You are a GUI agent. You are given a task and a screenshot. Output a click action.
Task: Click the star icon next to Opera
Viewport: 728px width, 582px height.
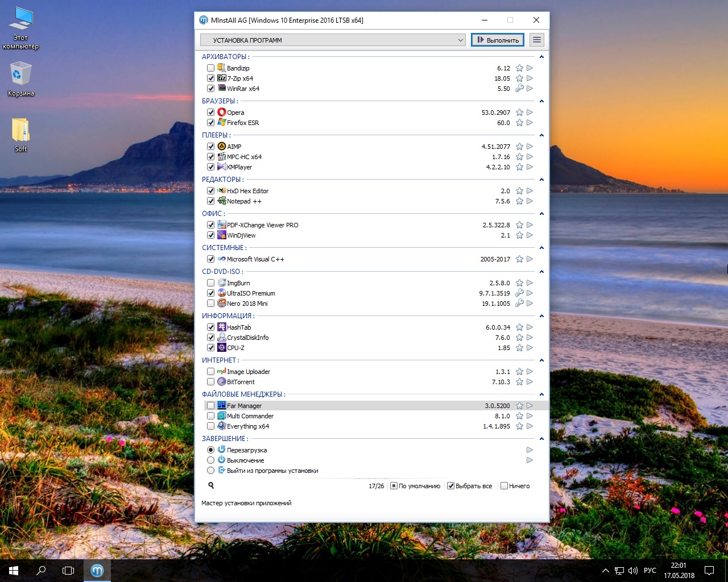(519, 113)
